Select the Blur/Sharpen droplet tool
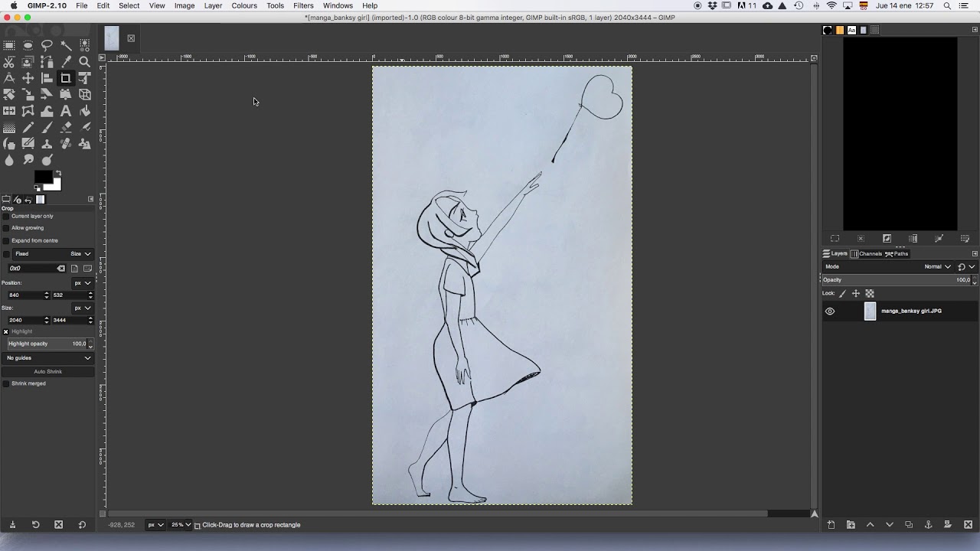 coord(9,160)
